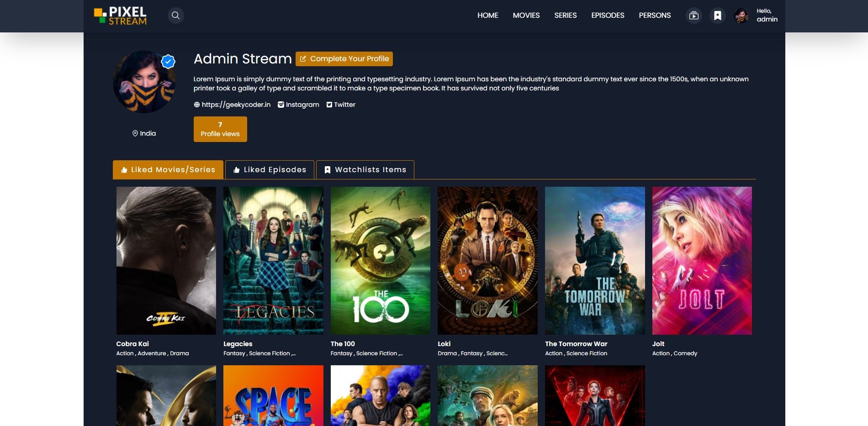
Task: Click Tomorrow War genres 'Action , Science Fiction'
Action: (x=576, y=353)
